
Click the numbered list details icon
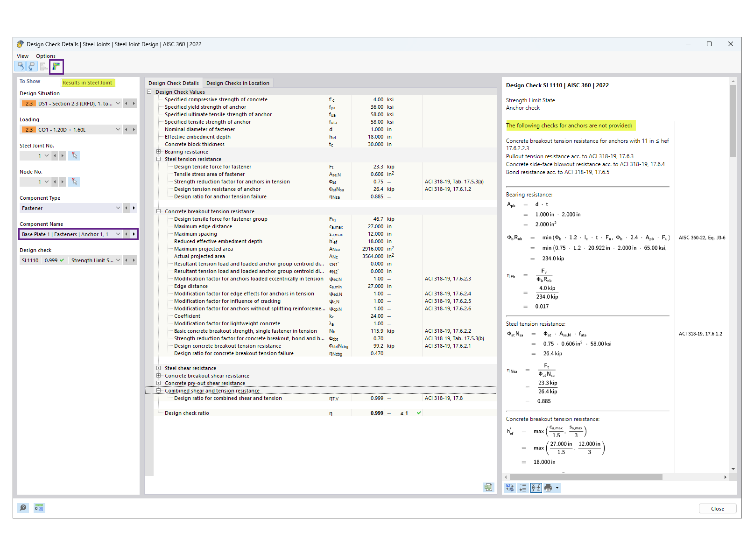point(523,487)
